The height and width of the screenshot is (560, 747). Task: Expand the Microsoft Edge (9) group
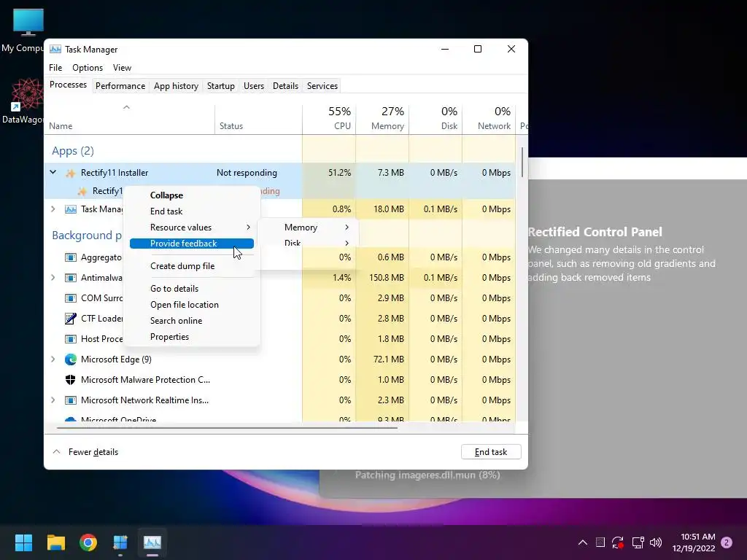pyautogui.click(x=53, y=359)
